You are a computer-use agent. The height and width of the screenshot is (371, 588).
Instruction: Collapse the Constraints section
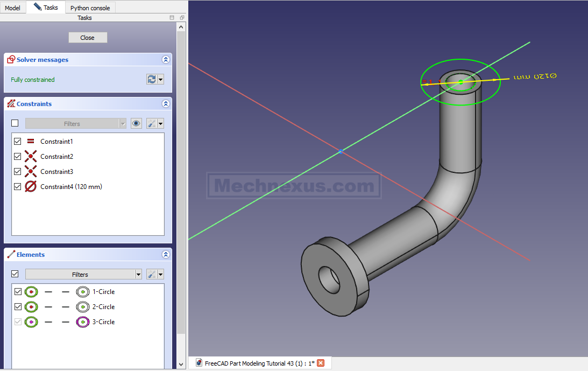click(166, 103)
